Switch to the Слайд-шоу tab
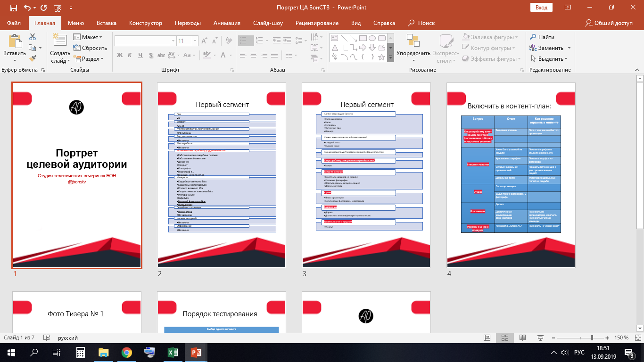This screenshot has width=644, height=362. 268,23
